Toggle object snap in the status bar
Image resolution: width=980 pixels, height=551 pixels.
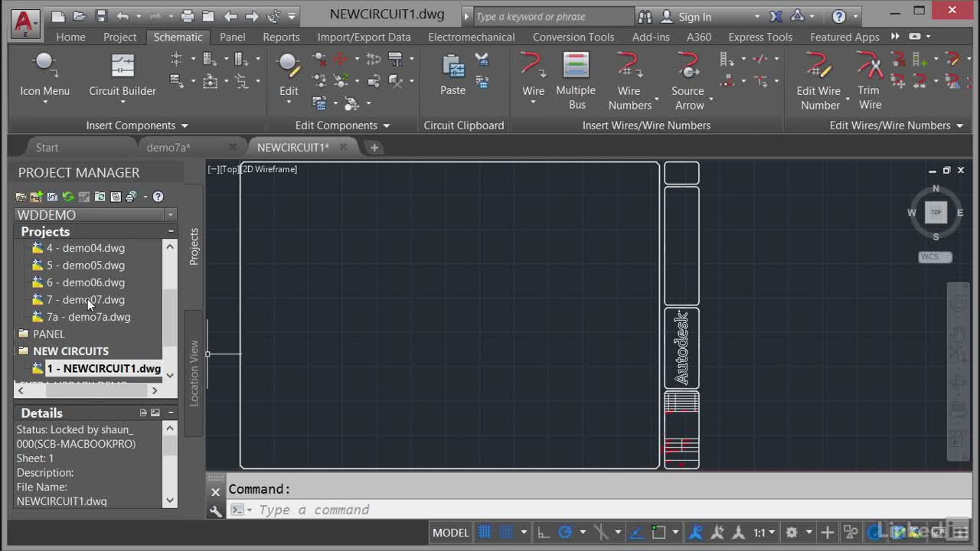[x=658, y=533]
